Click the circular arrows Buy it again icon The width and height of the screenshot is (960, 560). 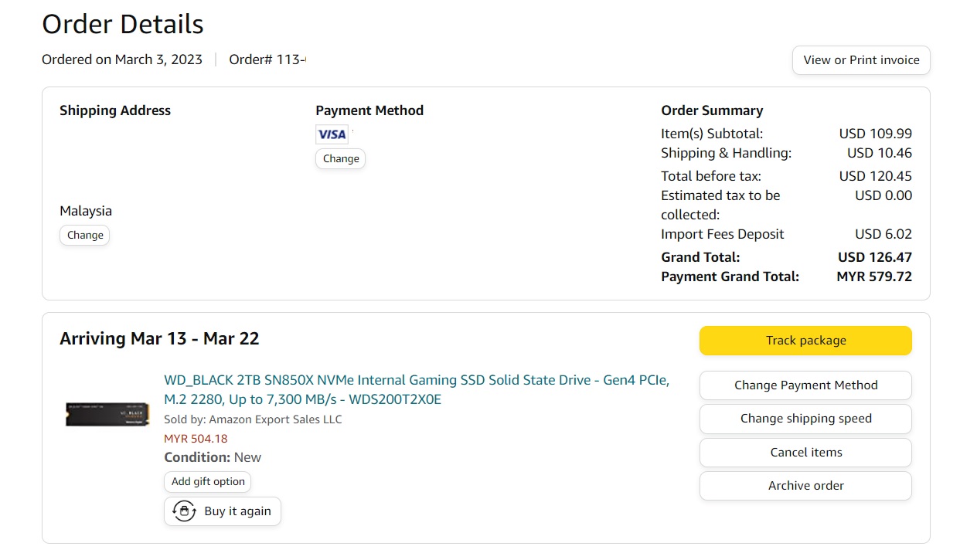184,511
